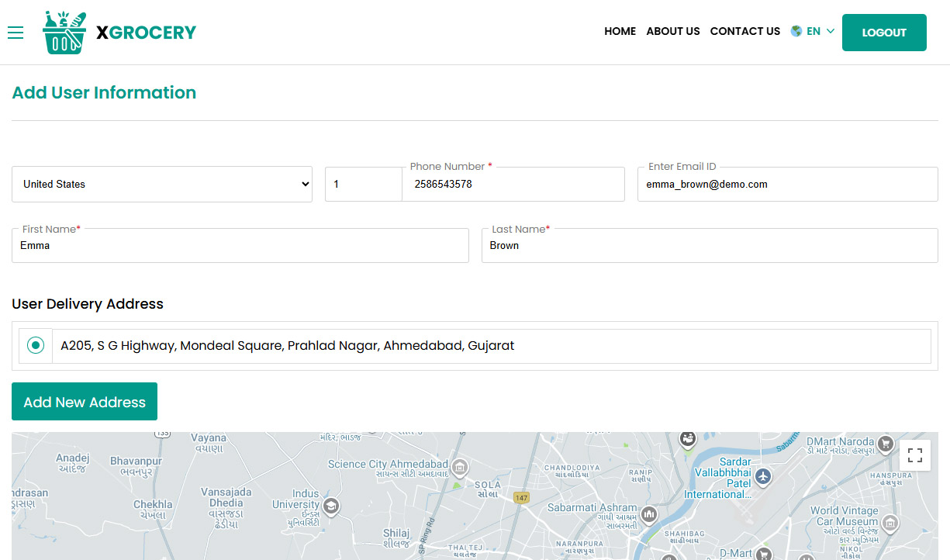Click the Science City Ahmedabad marker icon

click(x=458, y=468)
